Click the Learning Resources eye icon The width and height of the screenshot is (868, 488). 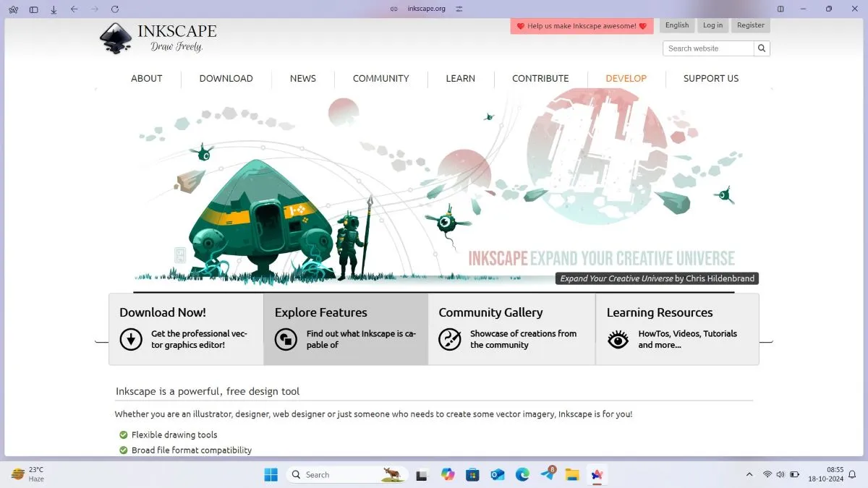(618, 339)
